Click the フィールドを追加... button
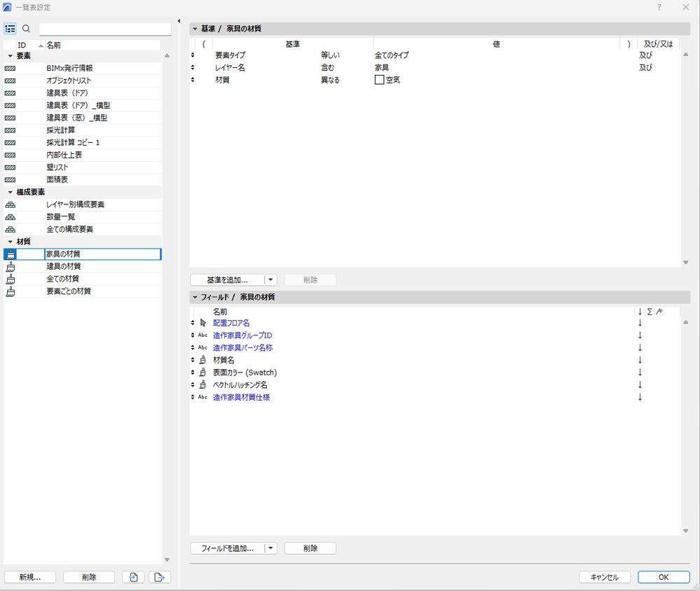This screenshot has height=591, width=700. tap(227, 548)
